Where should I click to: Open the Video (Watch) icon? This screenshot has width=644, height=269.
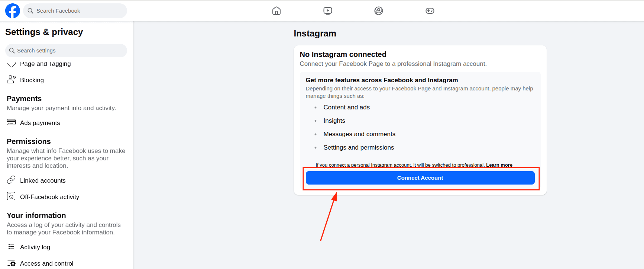(x=327, y=11)
